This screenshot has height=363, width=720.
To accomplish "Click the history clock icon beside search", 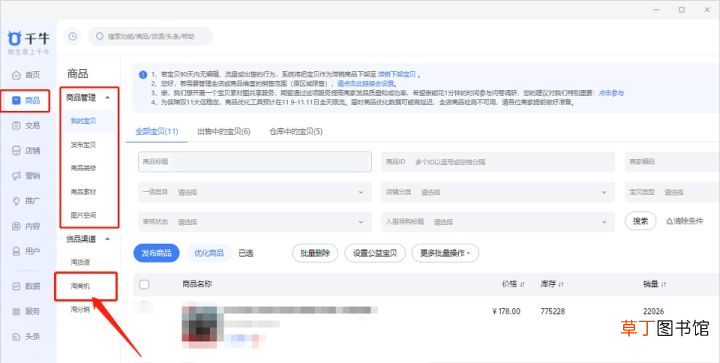I will tap(73, 36).
